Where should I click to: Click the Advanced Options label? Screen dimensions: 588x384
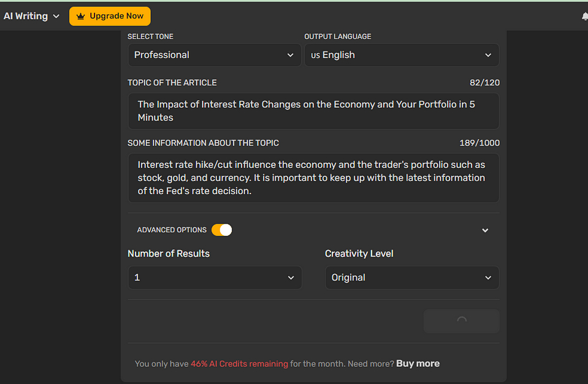tap(172, 230)
